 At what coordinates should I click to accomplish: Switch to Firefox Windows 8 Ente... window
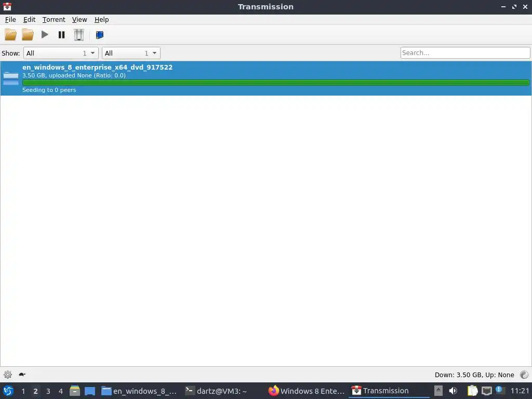307,391
